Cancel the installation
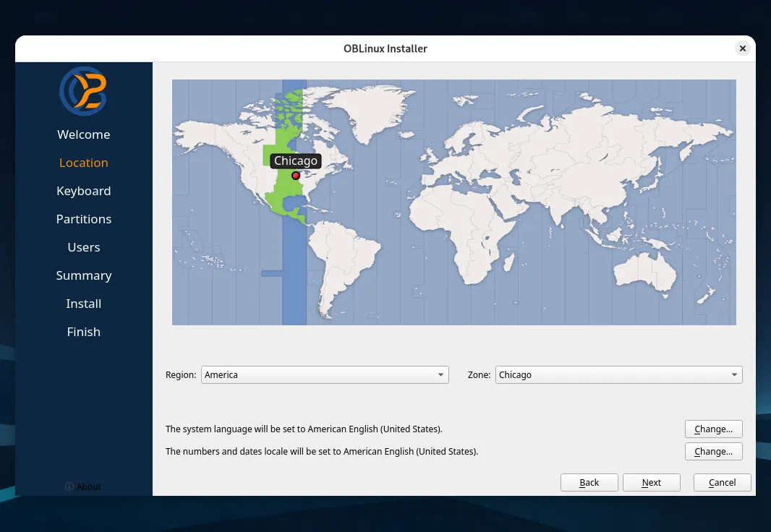 (723, 482)
